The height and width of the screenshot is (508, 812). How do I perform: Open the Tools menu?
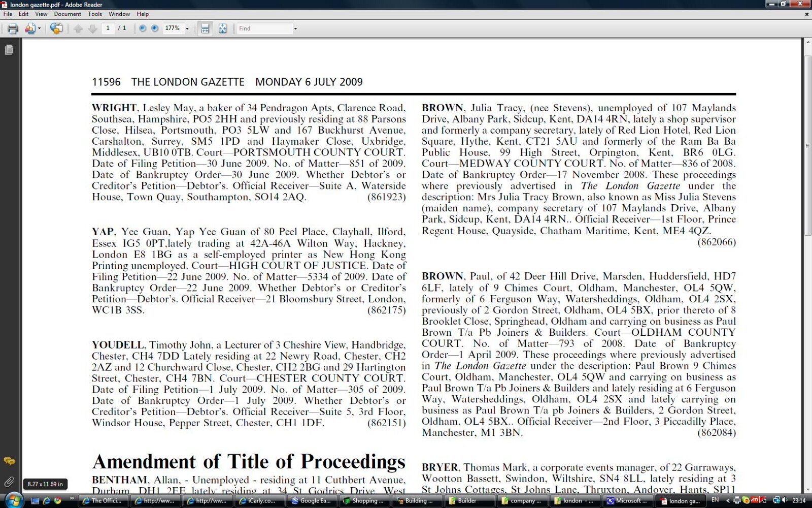[x=95, y=14]
